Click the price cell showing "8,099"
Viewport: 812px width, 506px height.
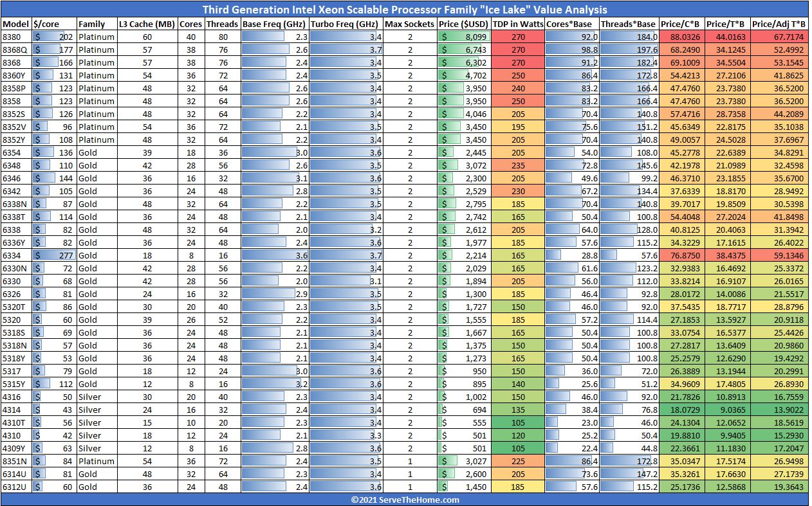(464, 37)
